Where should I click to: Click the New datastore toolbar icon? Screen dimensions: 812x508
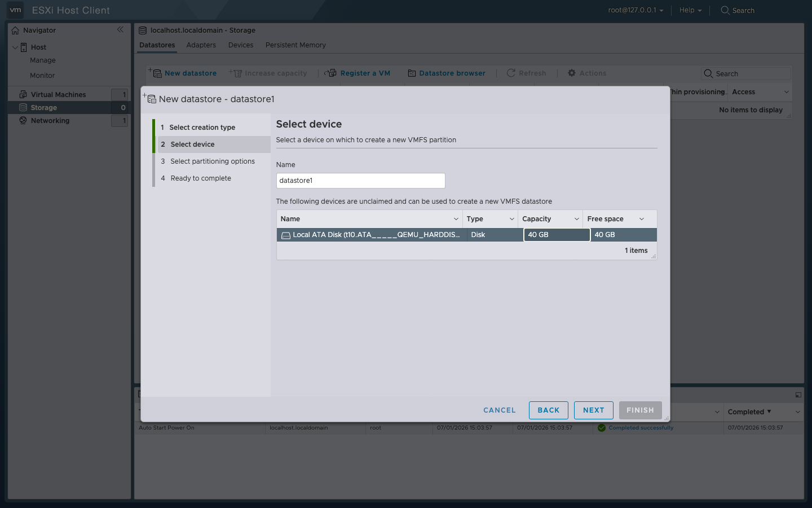[156, 73]
